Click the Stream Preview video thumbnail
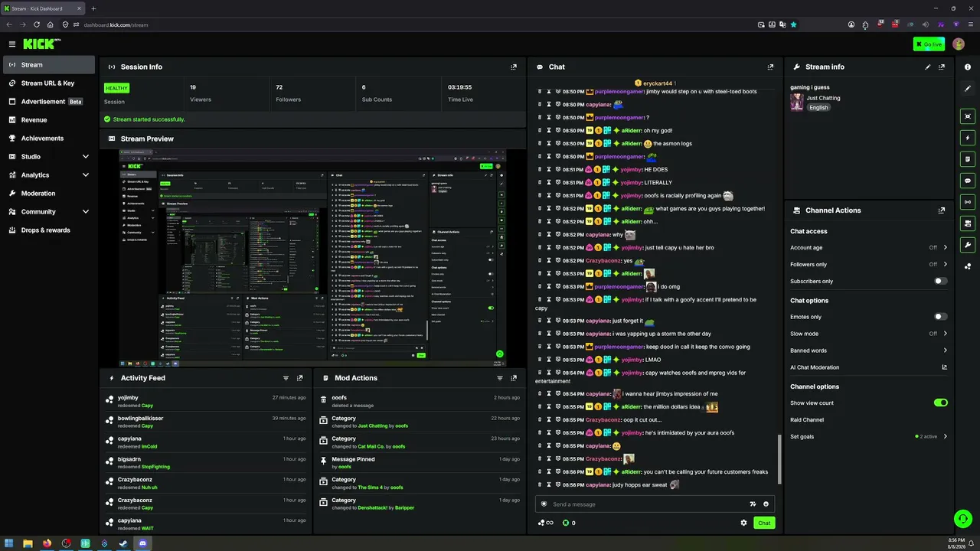 click(312, 259)
